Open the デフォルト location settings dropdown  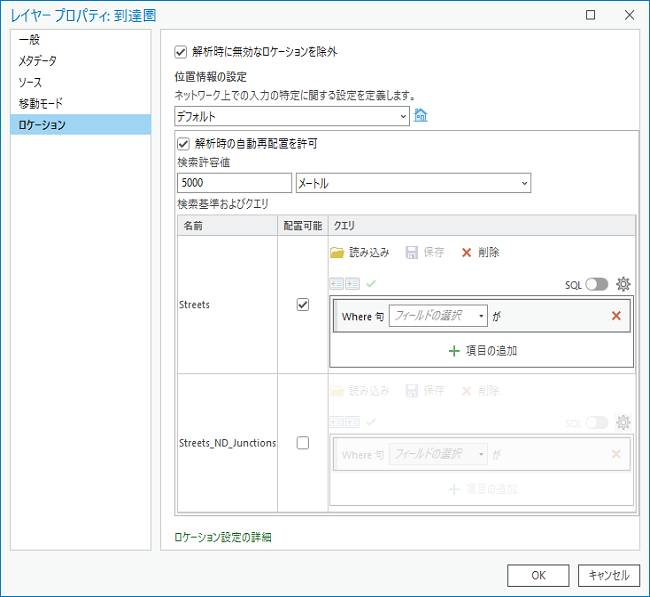pos(291,117)
